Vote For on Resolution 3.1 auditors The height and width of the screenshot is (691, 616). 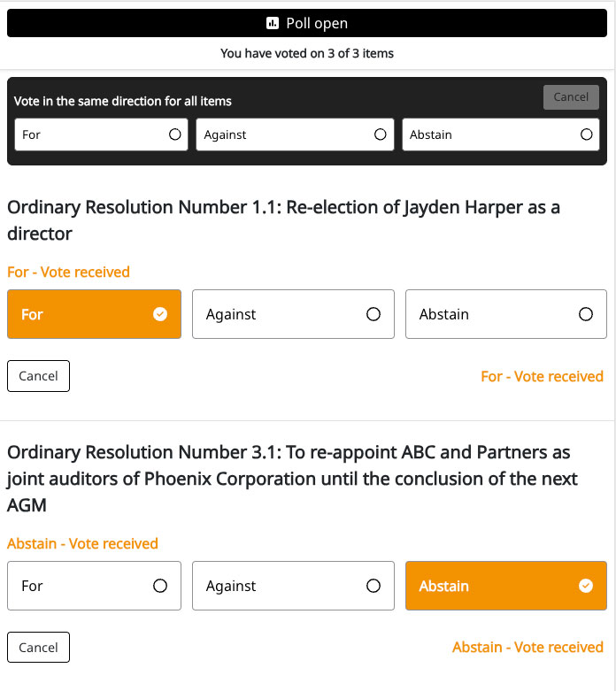tap(94, 586)
